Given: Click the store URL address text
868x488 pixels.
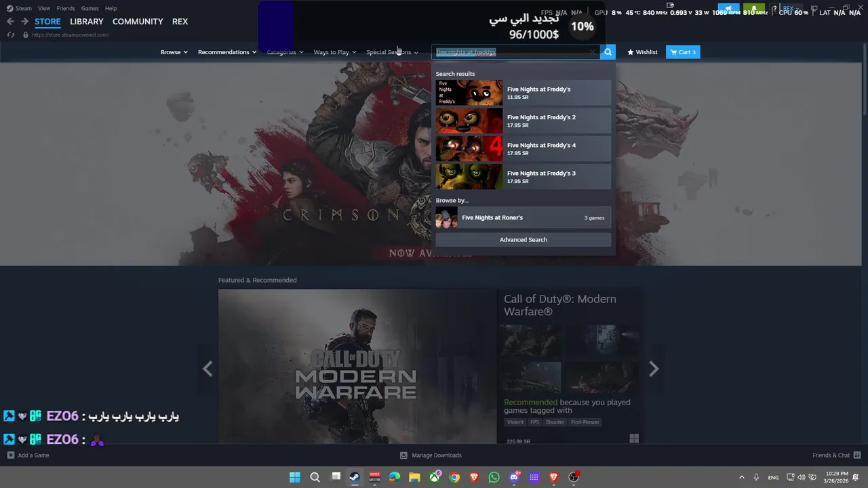Looking at the screenshot, I should tap(70, 35).
